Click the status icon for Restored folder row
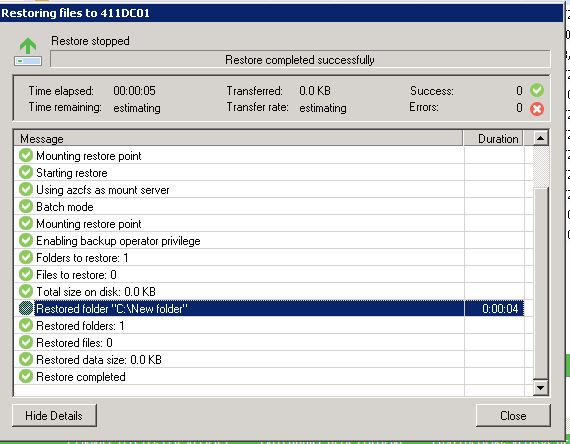 coord(26,308)
